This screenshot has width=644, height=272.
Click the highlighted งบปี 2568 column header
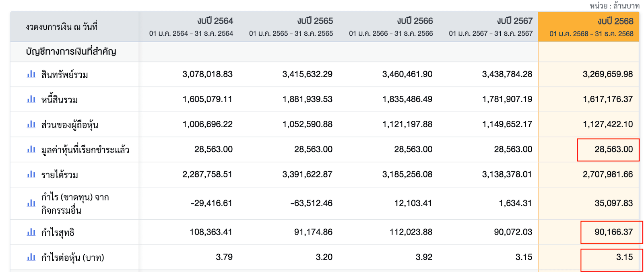(x=615, y=21)
